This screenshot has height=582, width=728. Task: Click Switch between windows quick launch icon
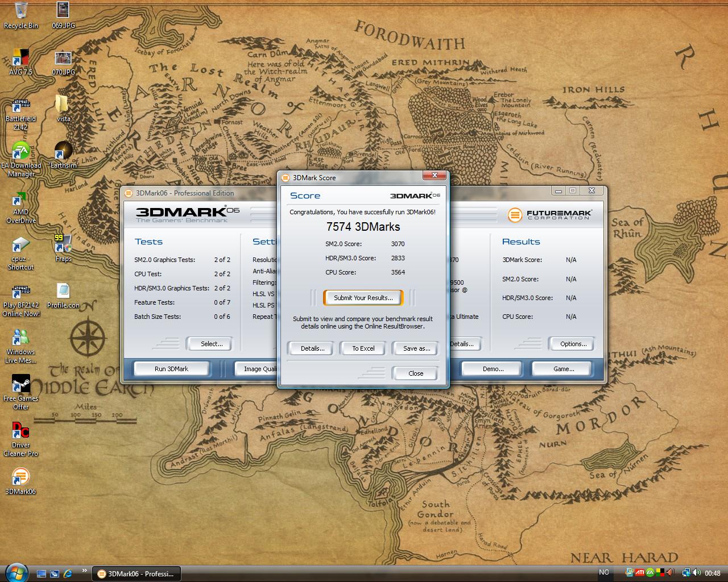point(55,573)
